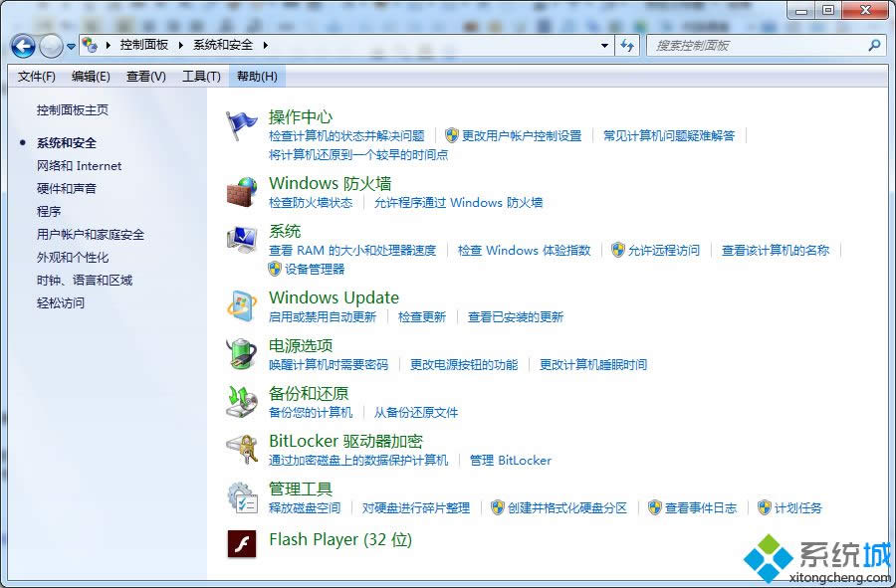Click the BitLocker 驱动器加密 keys icon
The width and height of the screenshot is (896, 588).
(x=242, y=450)
